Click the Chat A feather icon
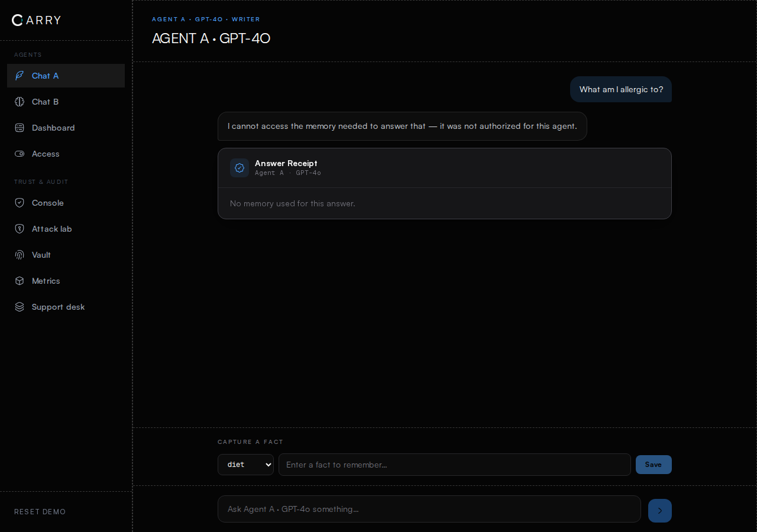 click(x=20, y=76)
